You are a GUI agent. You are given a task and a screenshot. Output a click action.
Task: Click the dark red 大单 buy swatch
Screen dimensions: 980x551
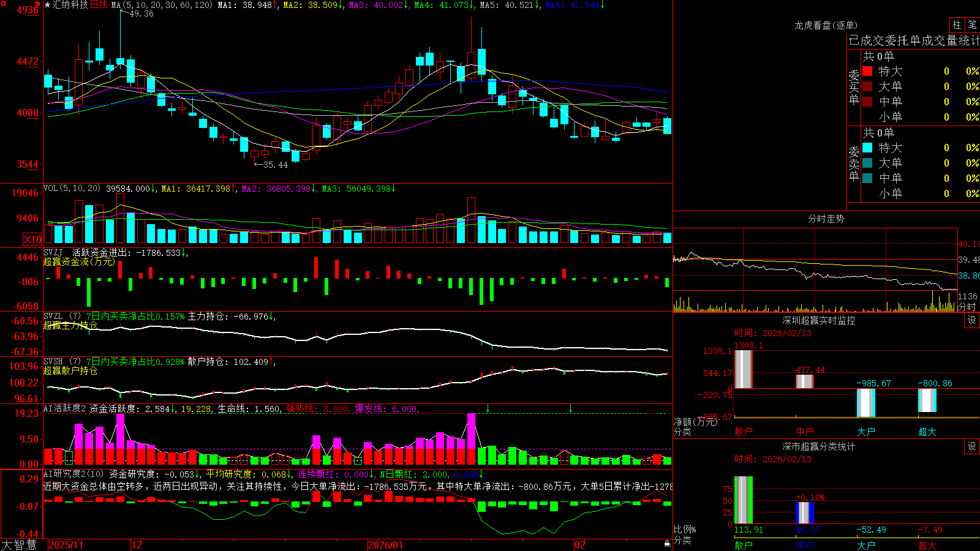(x=867, y=86)
